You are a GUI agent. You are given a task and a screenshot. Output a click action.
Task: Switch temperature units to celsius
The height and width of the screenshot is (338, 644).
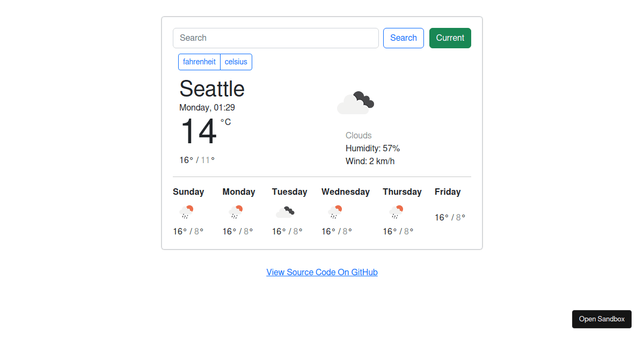coord(236,62)
